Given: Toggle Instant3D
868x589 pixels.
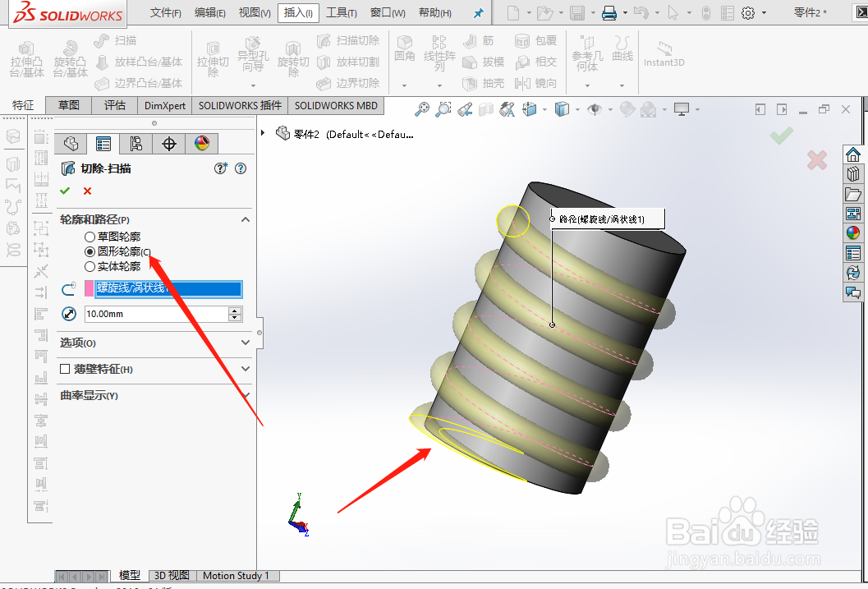Looking at the screenshot, I should pyautogui.click(x=664, y=54).
